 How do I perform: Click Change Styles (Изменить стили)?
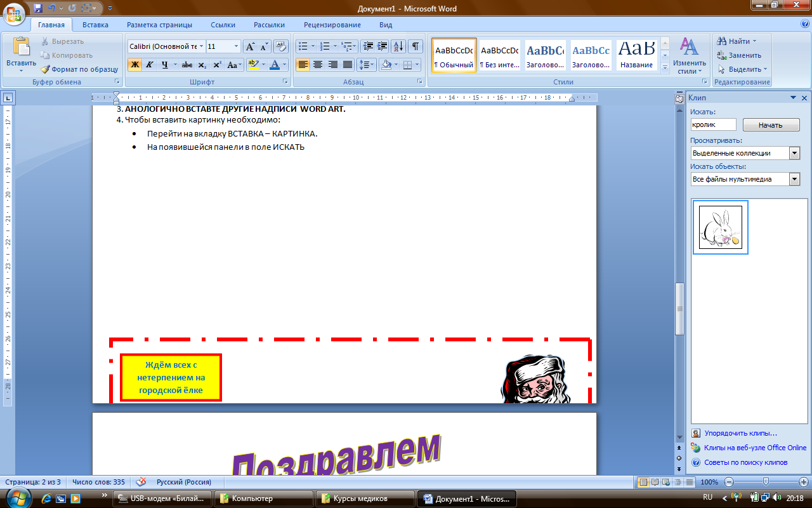[x=690, y=55]
